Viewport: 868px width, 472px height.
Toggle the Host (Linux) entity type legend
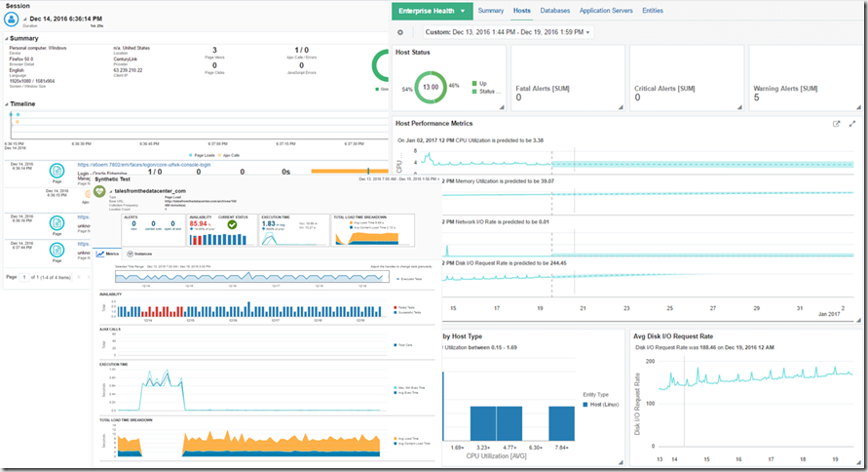601,405
